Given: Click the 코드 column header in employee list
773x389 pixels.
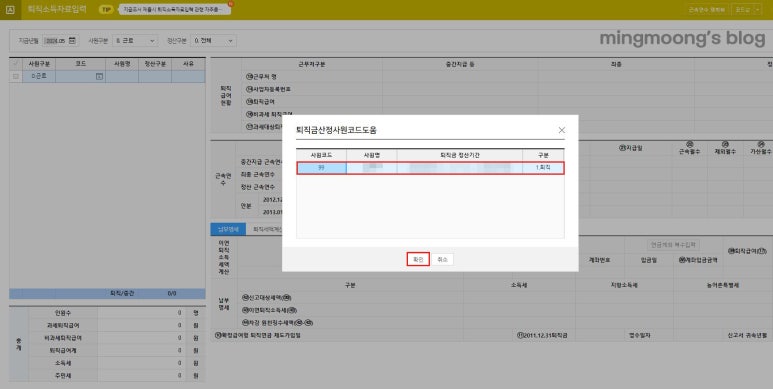Looking at the screenshot, I should pyautogui.click(x=80, y=64).
